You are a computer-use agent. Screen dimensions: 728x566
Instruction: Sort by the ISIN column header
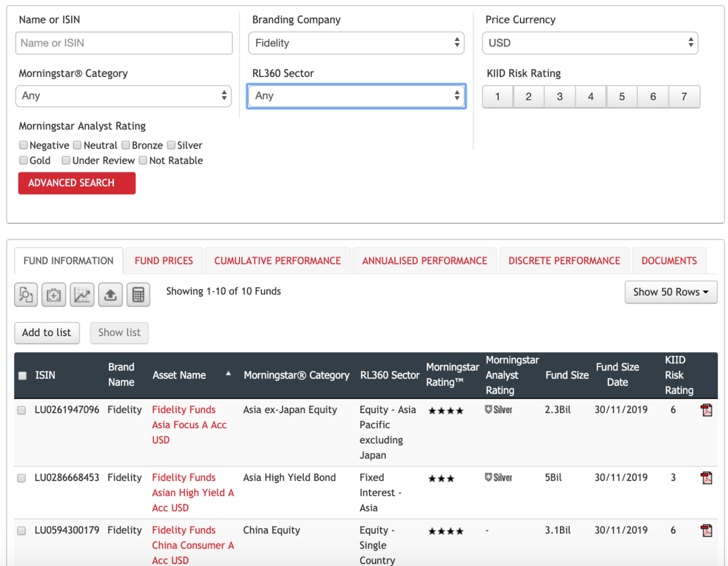[45, 375]
